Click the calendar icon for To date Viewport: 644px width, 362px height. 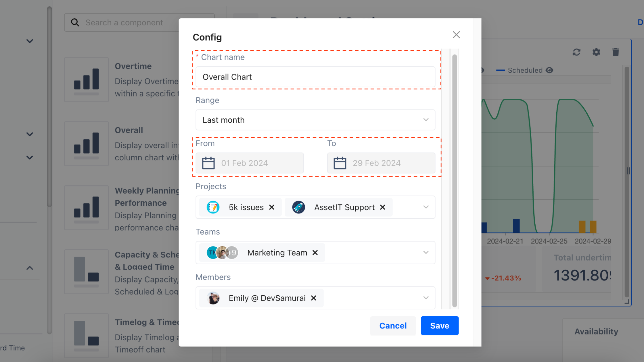pyautogui.click(x=340, y=163)
